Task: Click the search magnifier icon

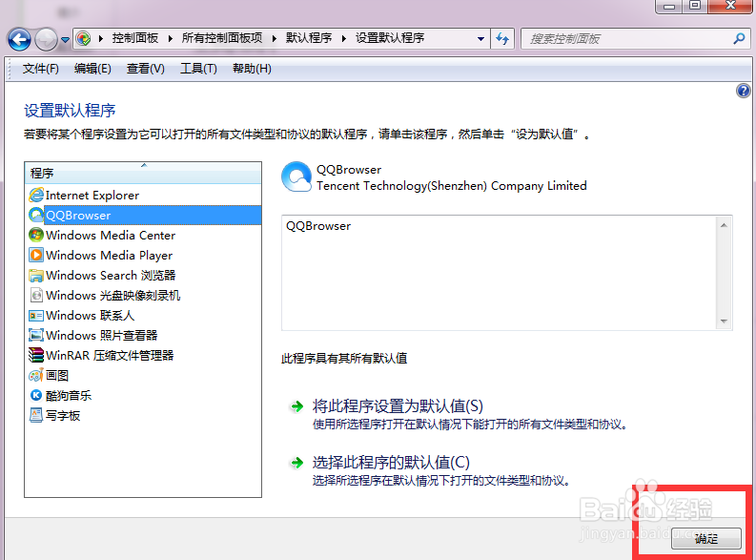Action: (739, 38)
